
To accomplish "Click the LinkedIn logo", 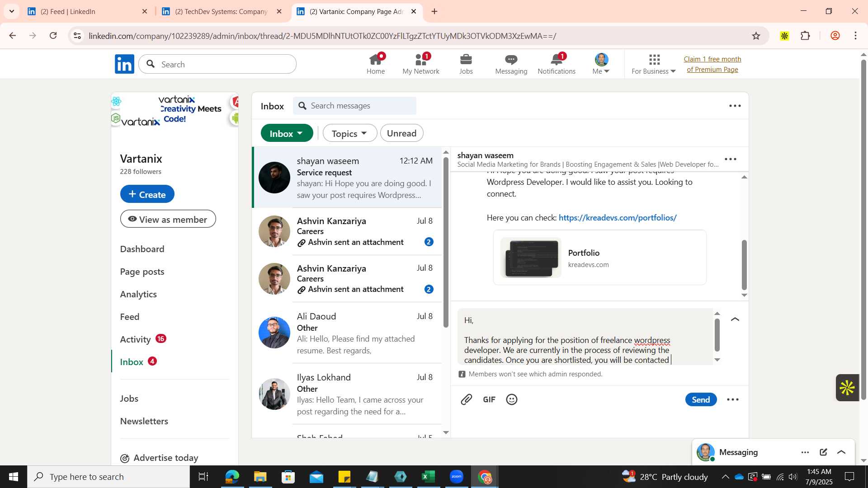I will [x=124, y=64].
